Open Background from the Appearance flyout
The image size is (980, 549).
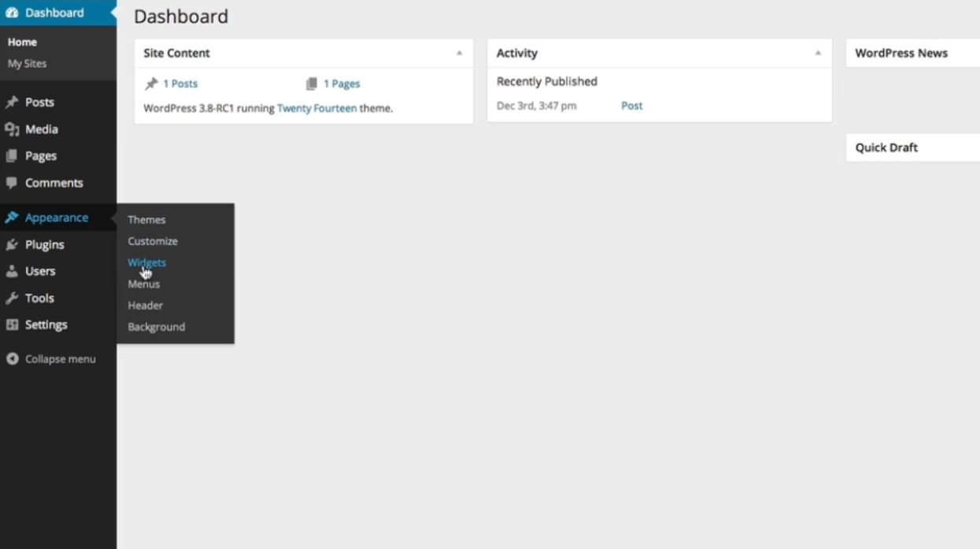click(157, 326)
